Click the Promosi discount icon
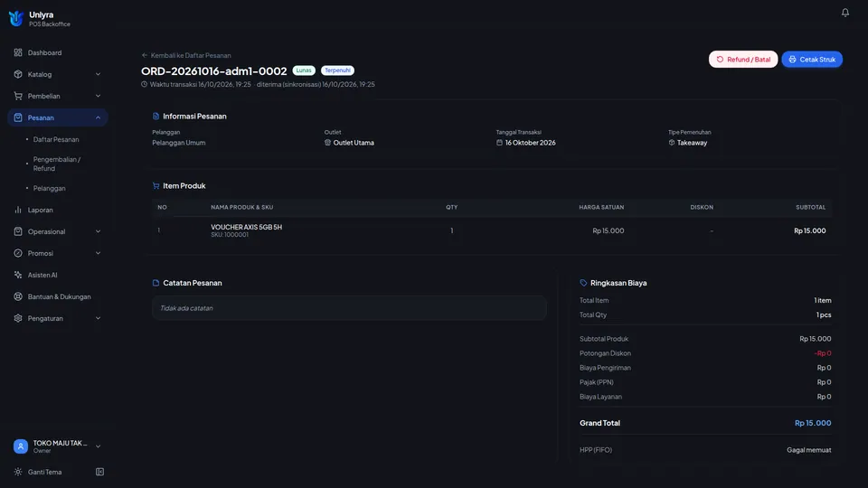This screenshot has height=488, width=868. point(18,253)
